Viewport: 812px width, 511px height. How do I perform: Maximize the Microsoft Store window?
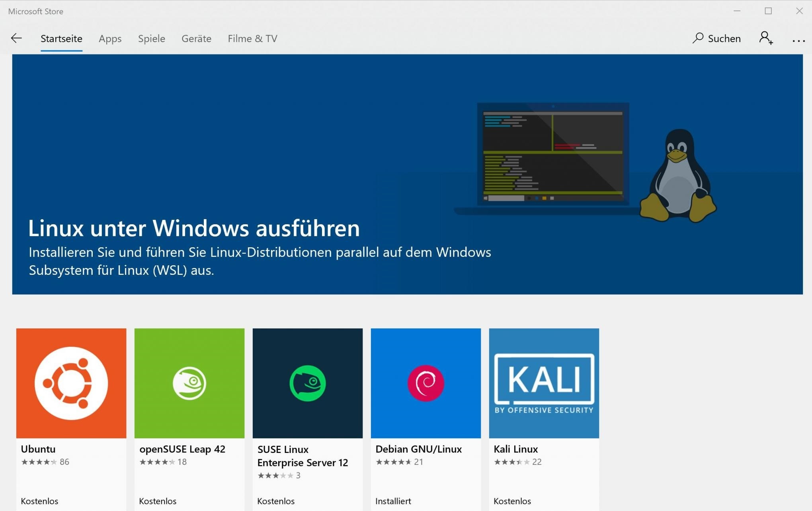point(768,11)
